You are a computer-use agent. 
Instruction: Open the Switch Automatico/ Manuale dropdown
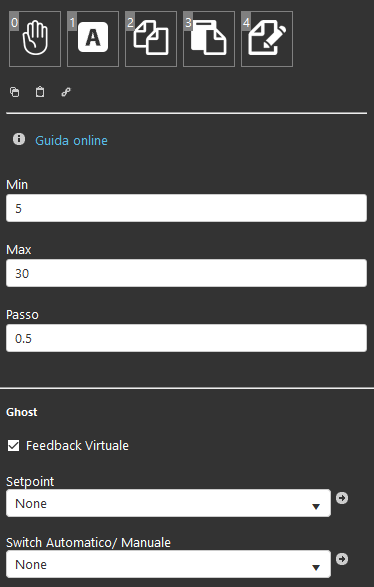168,564
